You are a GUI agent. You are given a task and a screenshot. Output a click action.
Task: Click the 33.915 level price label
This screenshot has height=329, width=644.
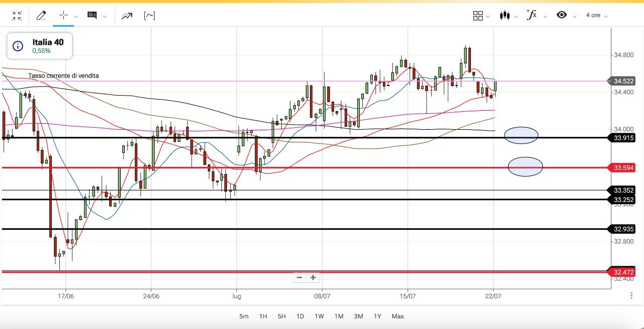tap(623, 138)
